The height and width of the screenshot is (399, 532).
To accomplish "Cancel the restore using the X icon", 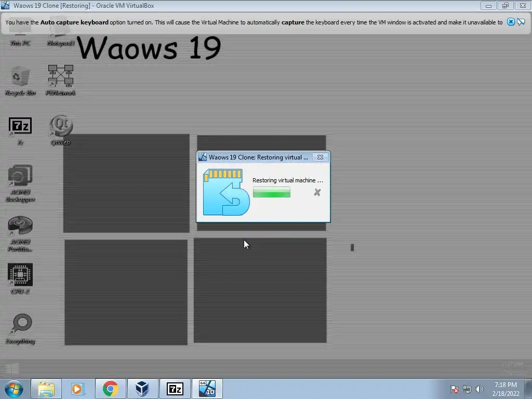I will click(317, 192).
